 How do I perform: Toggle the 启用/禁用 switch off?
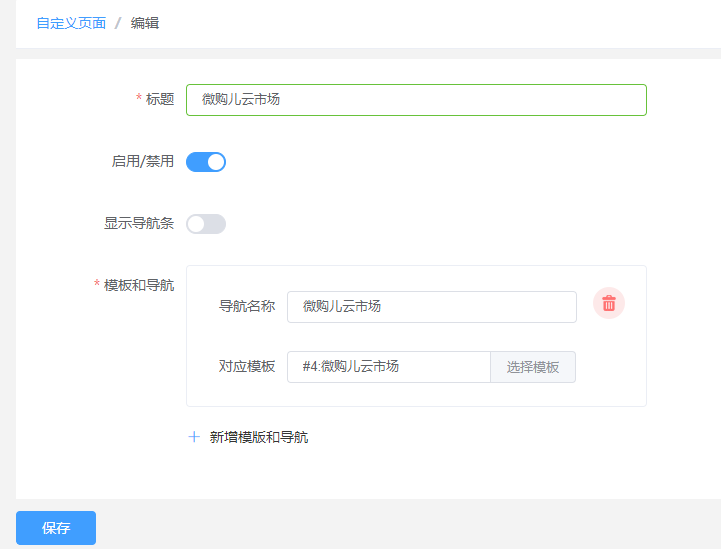(206, 162)
